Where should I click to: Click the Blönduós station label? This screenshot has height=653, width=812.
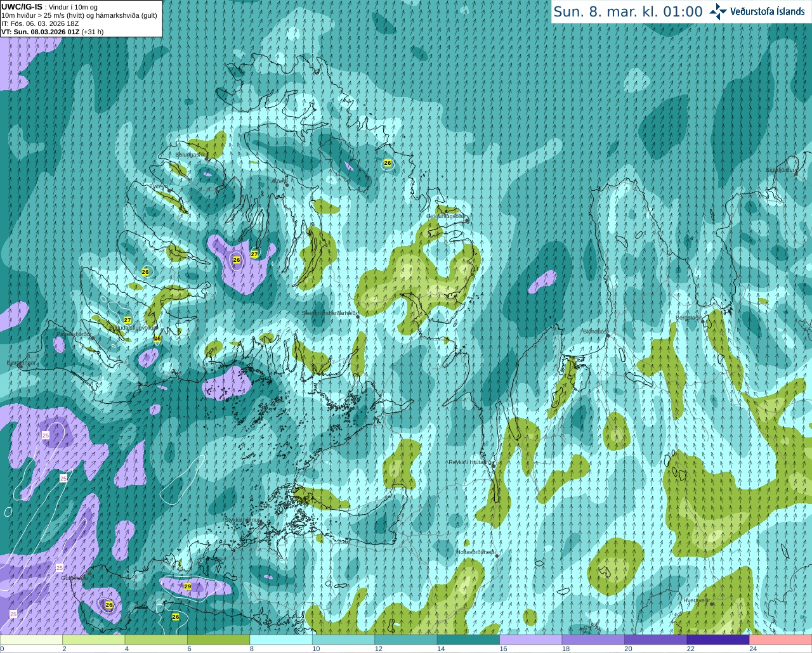point(595,331)
